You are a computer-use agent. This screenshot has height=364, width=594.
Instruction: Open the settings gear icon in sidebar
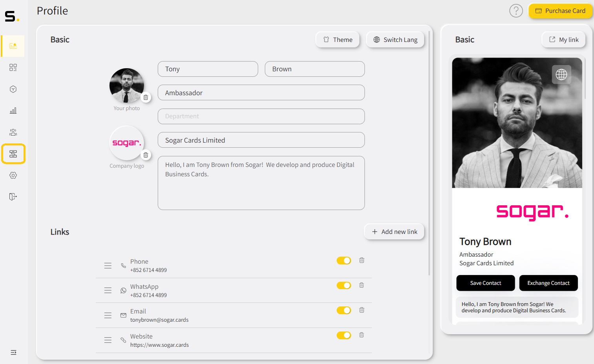(x=13, y=175)
